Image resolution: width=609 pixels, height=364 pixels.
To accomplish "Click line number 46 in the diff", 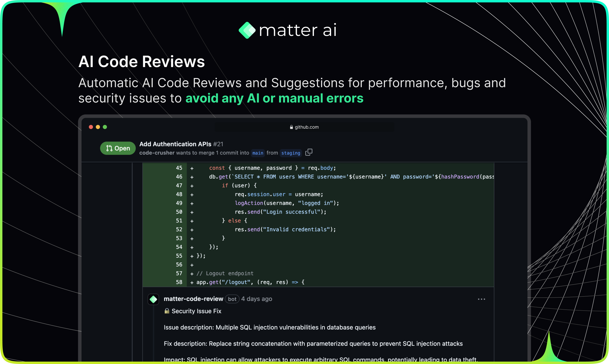I will [179, 176].
